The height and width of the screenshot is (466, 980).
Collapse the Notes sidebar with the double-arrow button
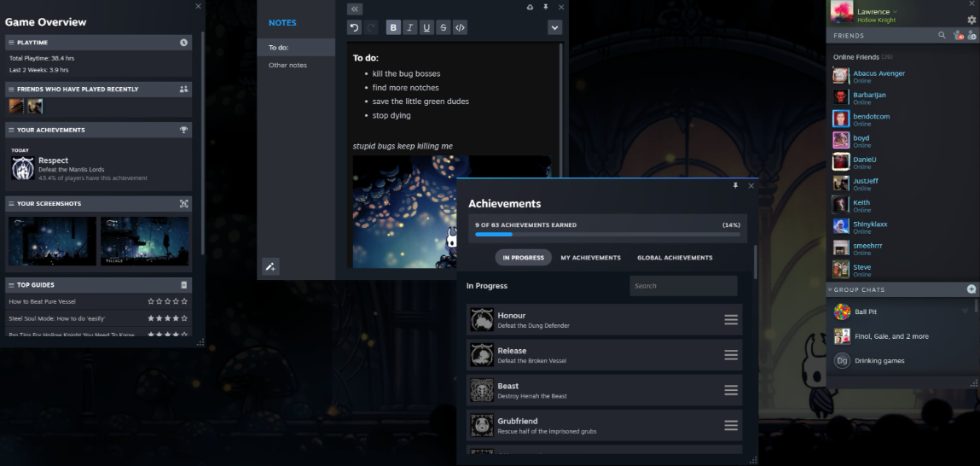coord(355,9)
